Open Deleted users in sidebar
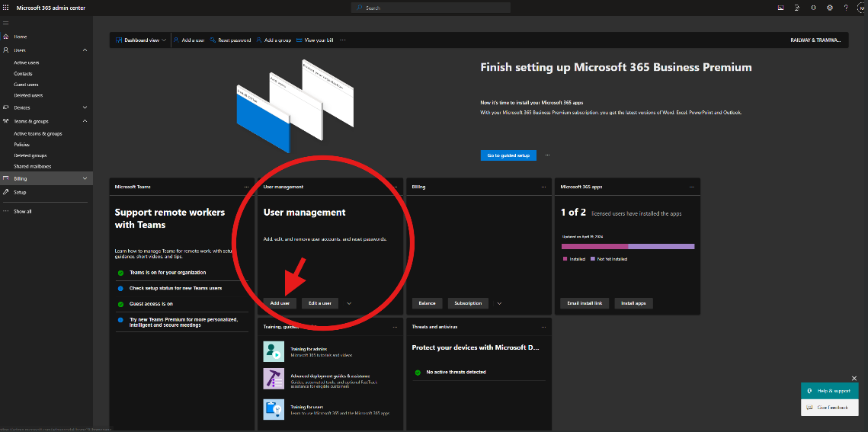Viewport: 868px width, 432px height. 28,95
